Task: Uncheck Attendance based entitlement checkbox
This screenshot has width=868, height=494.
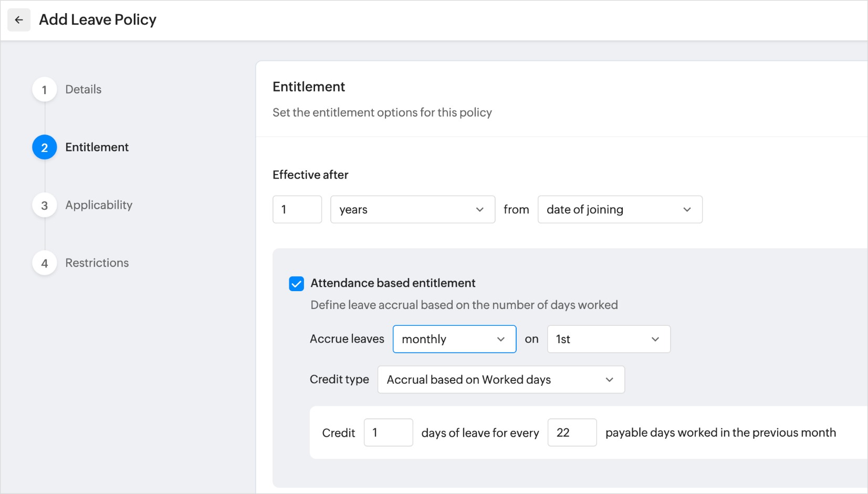Action: (297, 284)
